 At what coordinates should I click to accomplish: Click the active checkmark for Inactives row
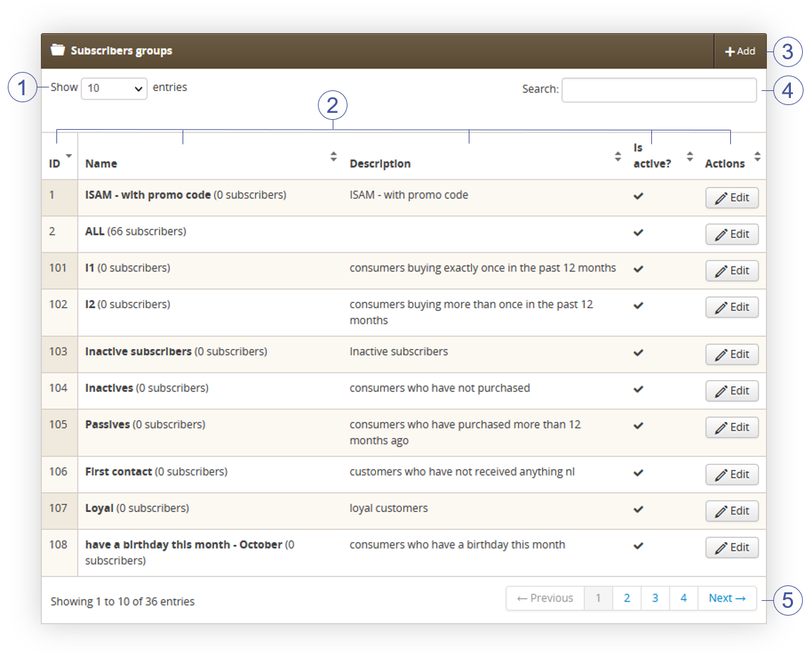click(639, 389)
